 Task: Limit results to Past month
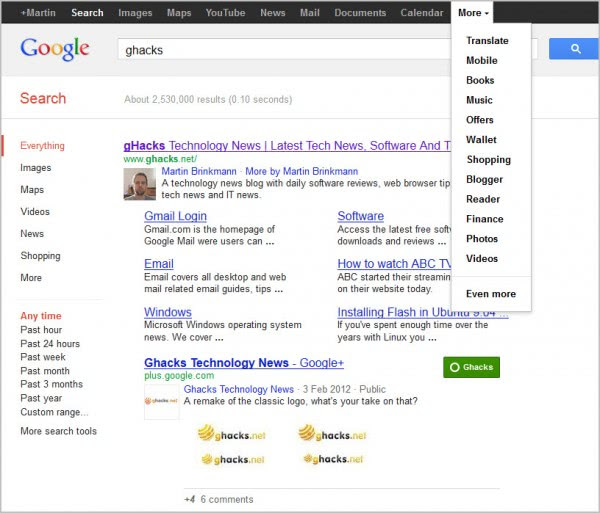[45, 371]
